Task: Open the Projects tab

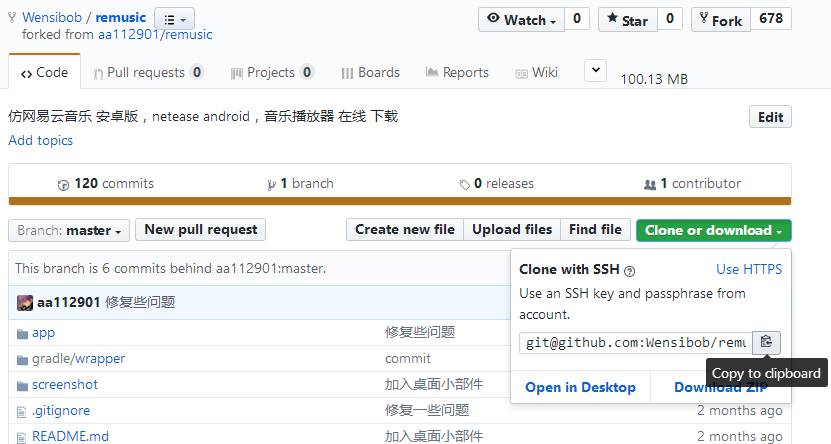Action: click(272, 73)
